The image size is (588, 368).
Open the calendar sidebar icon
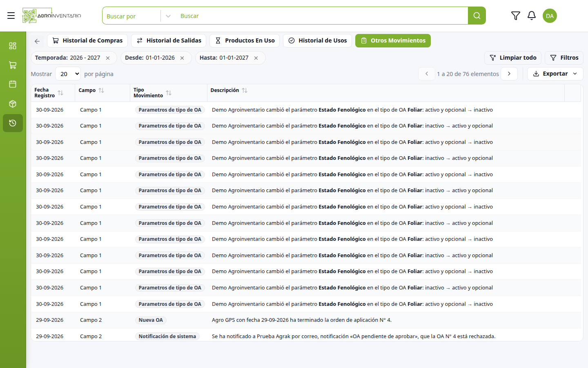[13, 84]
